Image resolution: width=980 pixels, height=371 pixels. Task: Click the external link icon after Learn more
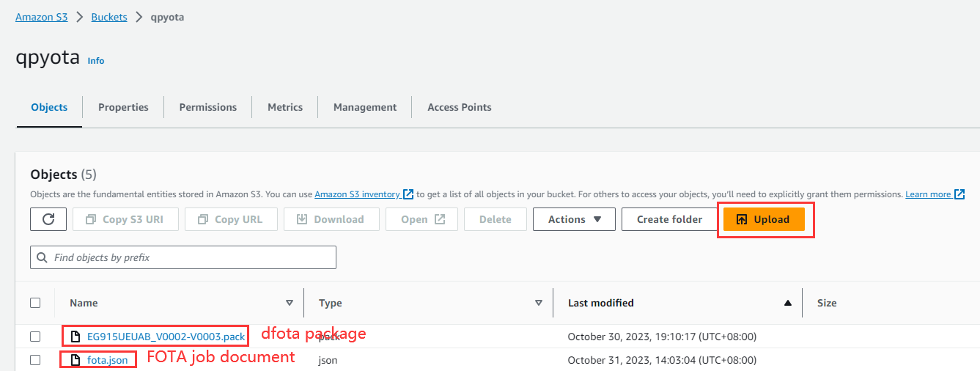(959, 194)
